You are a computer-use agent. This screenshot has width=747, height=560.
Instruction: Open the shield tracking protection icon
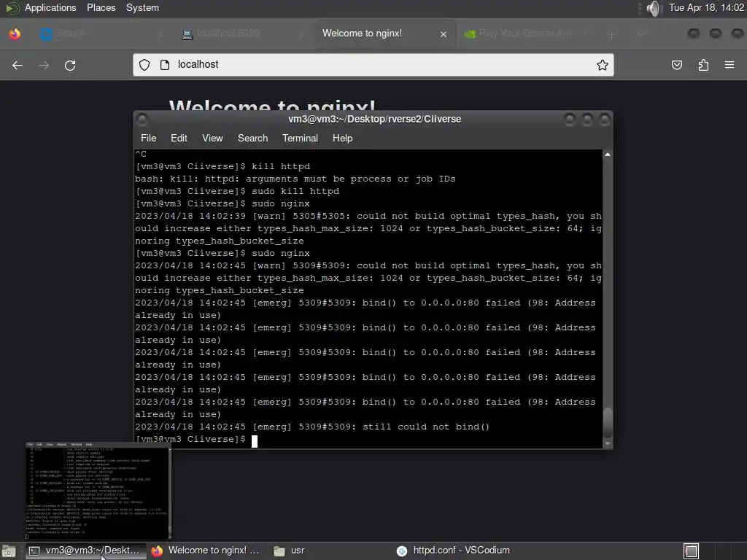coord(144,65)
